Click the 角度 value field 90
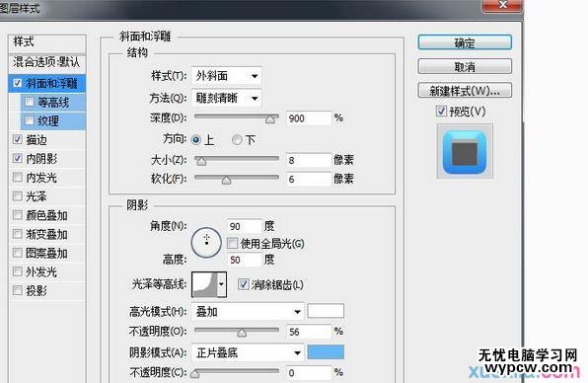 click(244, 226)
